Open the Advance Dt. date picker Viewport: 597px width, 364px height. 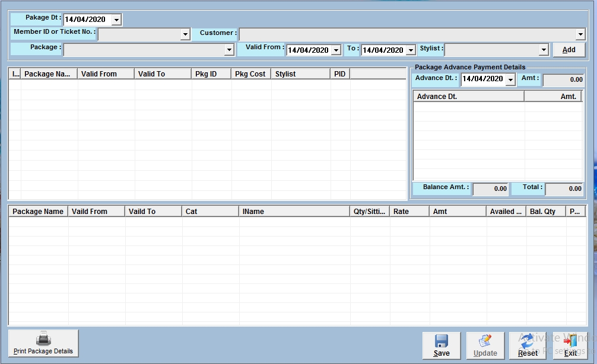click(510, 79)
